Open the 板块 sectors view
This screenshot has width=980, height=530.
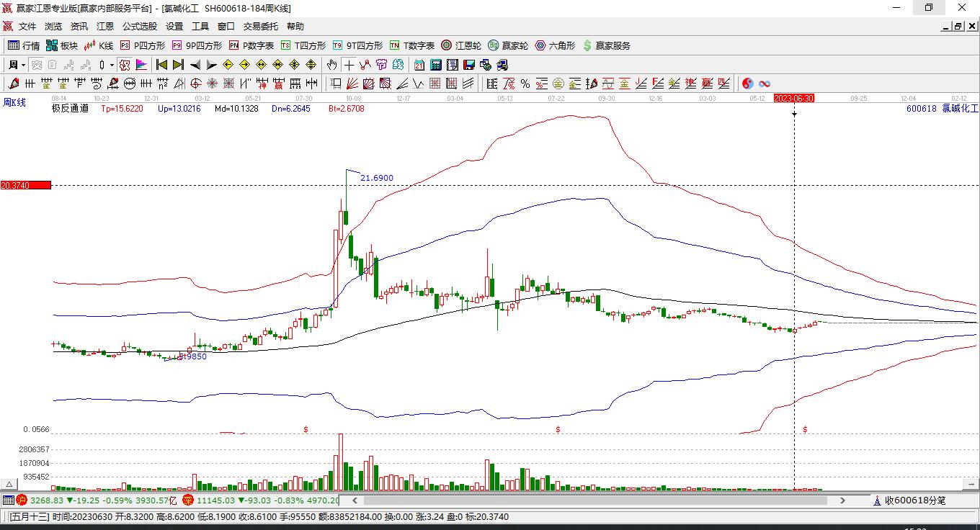coord(62,45)
